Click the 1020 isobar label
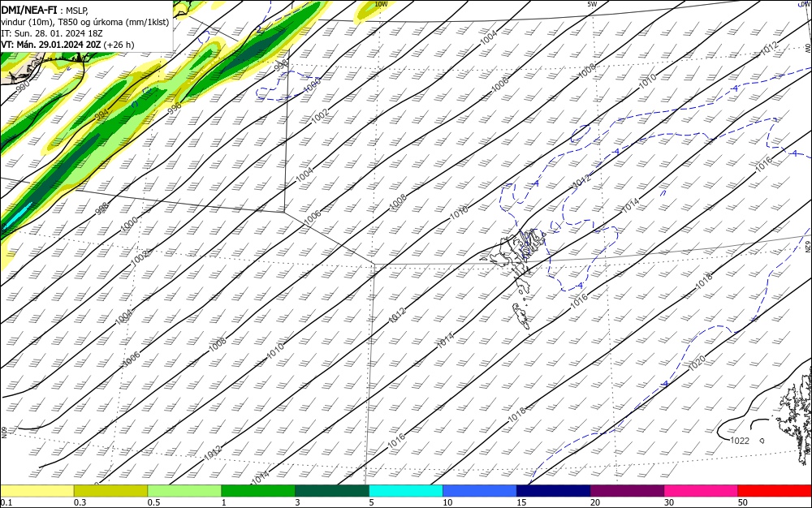Viewport: 812px width, 508px height. (697, 363)
